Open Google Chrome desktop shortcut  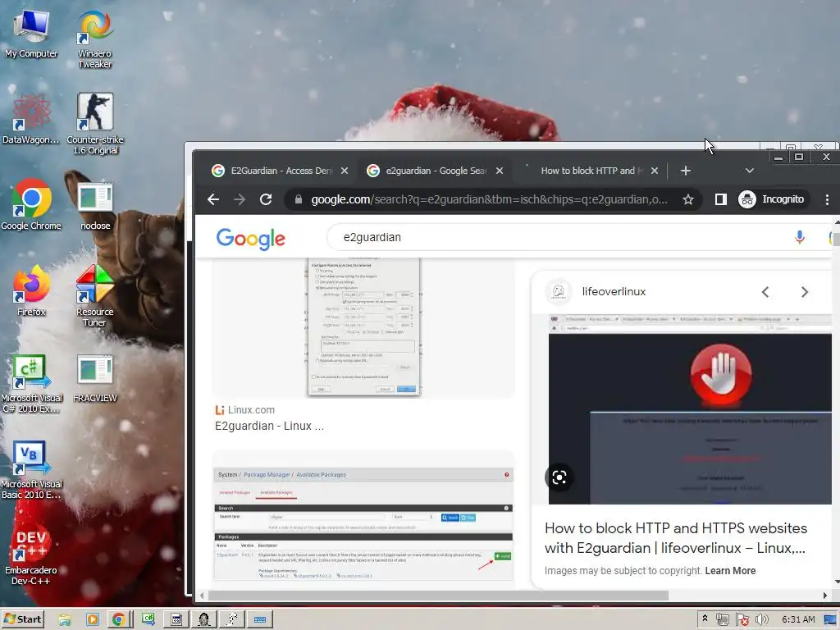(31, 204)
